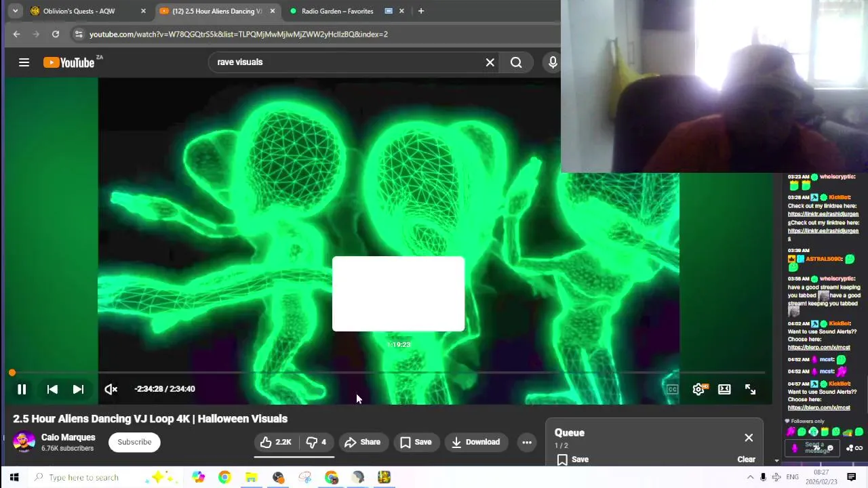Open the notification center
The width and height of the screenshot is (868, 488).
coord(852,477)
